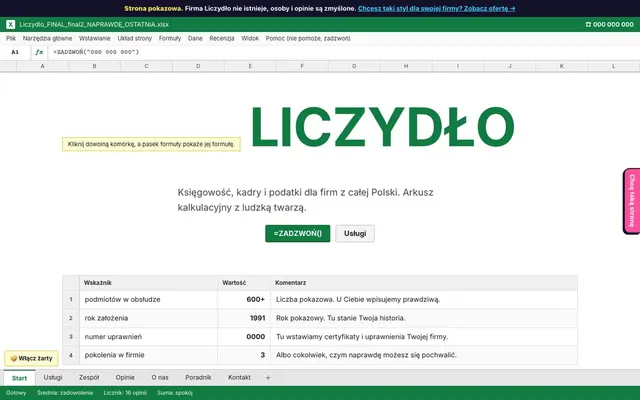Screen dimensions: 640x400
Task: Follow the 'Zobacz ofertę' link in top banner
Action: 436,8
